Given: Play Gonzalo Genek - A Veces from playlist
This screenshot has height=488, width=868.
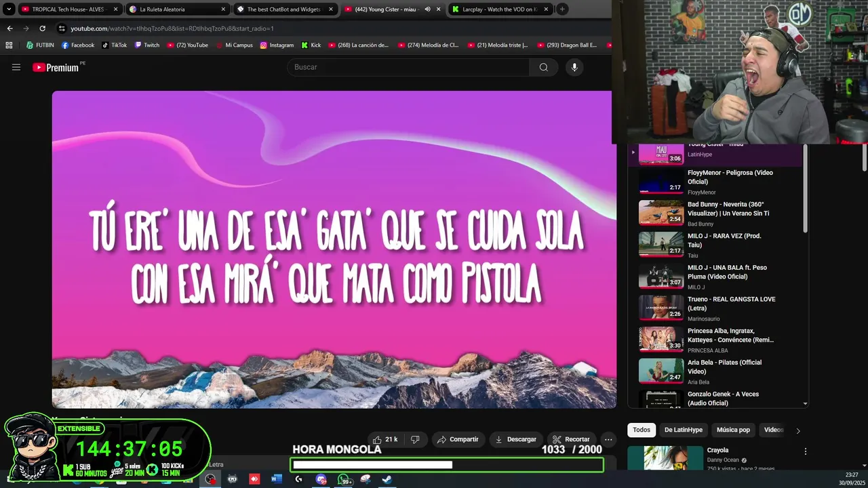Looking at the screenshot, I should [x=715, y=399].
